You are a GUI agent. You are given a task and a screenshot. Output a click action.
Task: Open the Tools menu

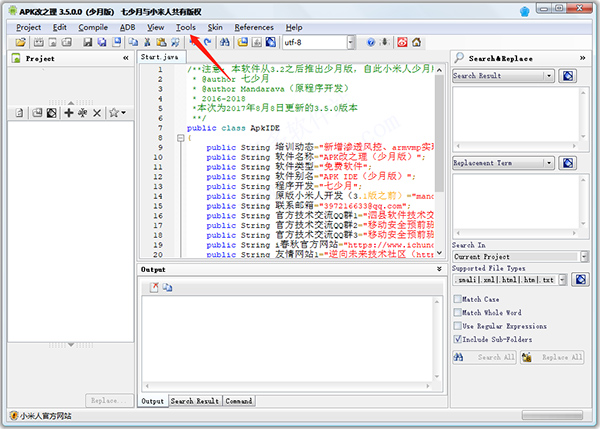pyautogui.click(x=186, y=27)
